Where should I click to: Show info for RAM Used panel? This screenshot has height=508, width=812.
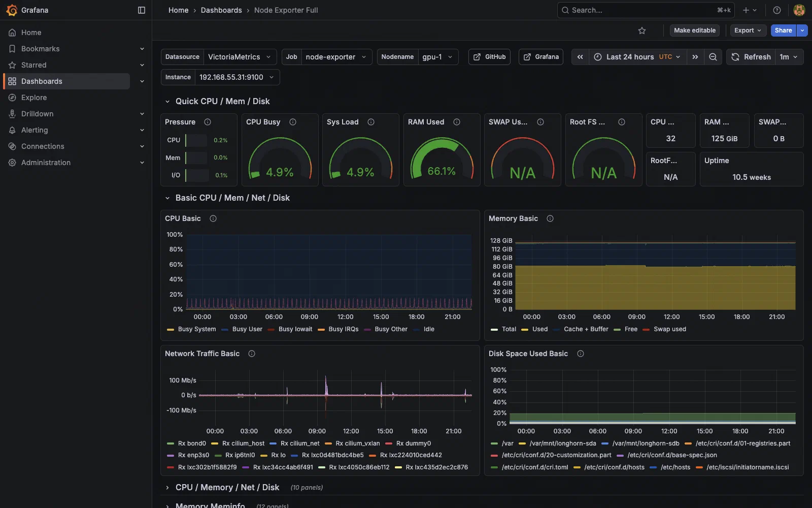[x=457, y=122]
